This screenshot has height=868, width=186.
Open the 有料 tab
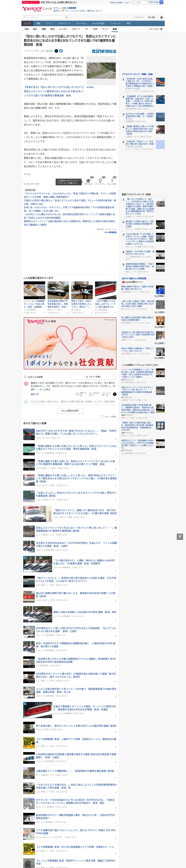[x=128, y=24]
